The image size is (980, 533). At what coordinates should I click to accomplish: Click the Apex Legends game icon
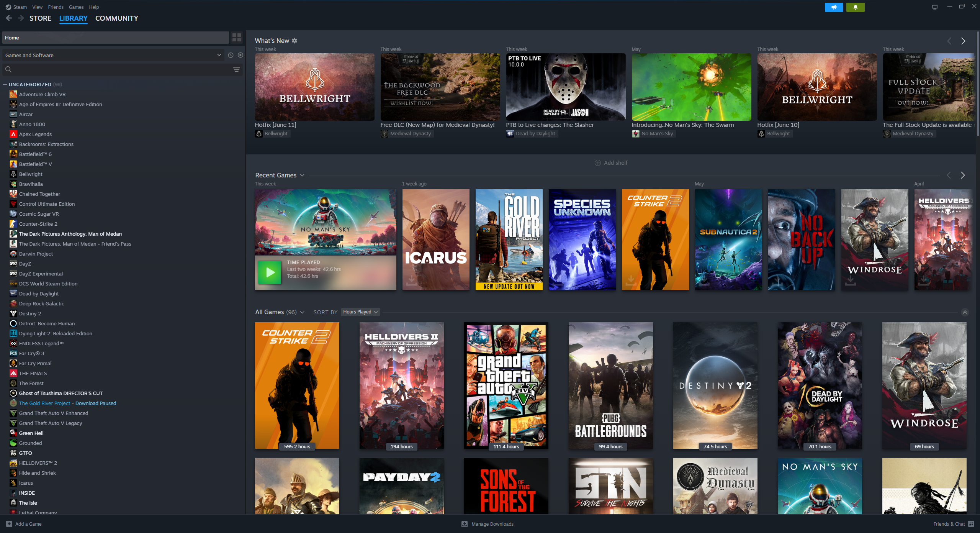coord(13,134)
